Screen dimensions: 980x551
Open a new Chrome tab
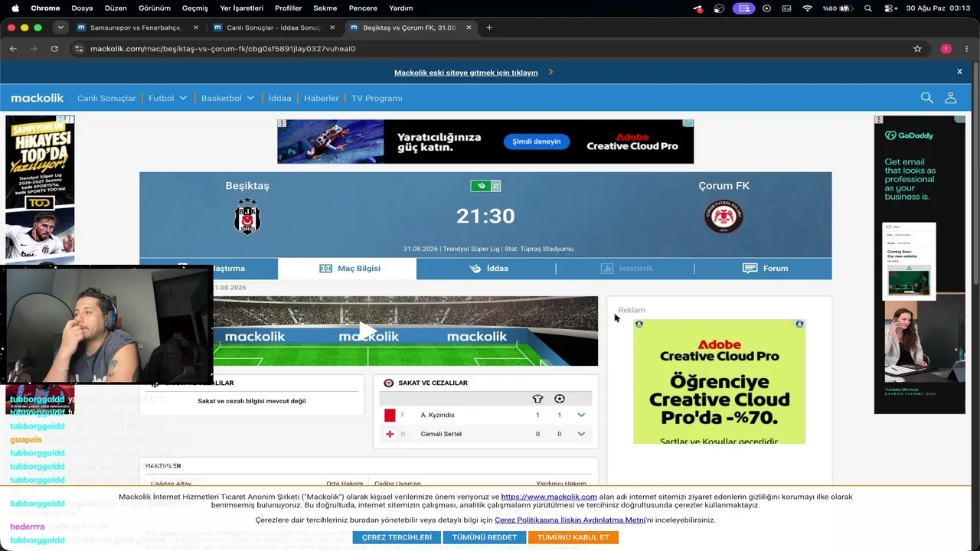pos(489,28)
